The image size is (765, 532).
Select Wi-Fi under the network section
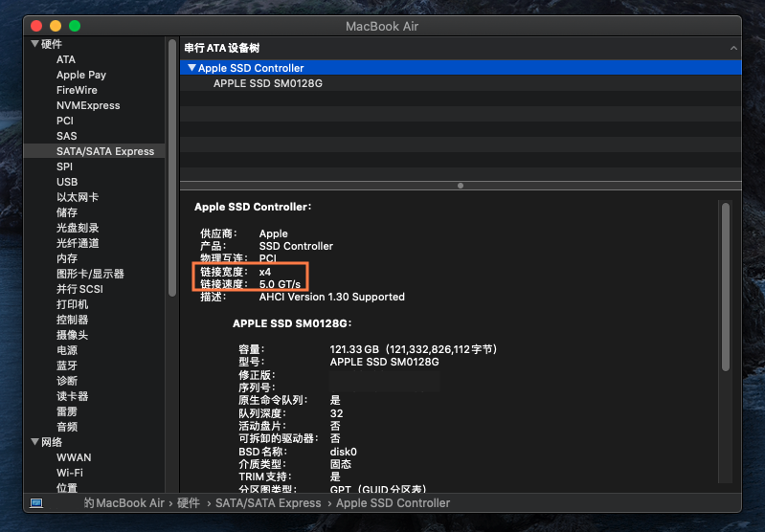(x=69, y=473)
